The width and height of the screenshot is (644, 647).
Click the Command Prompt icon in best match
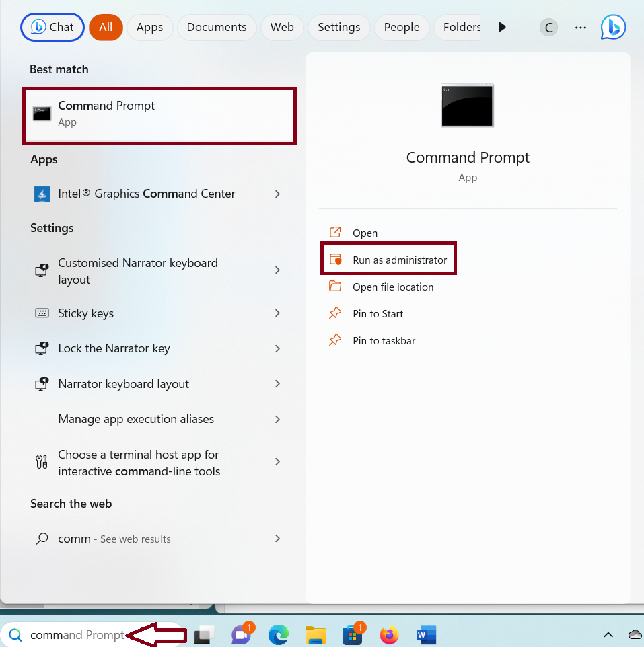(42, 114)
